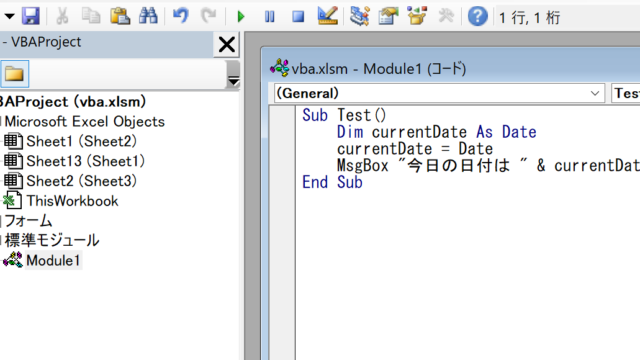This screenshot has height=360, width=640.
Task: Toggle Folders view in project pane
Action: pyautogui.click(x=15, y=74)
